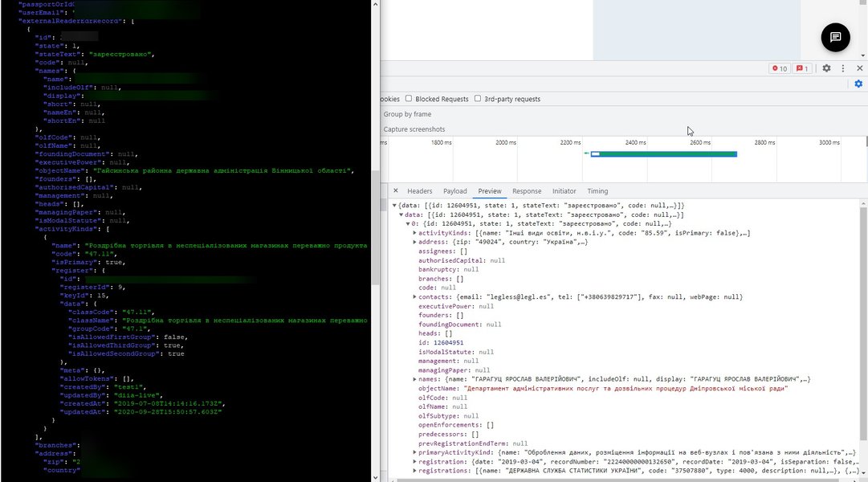The width and height of the screenshot is (868, 482).
Task: Toggle the Group by frame option
Action: pos(407,114)
